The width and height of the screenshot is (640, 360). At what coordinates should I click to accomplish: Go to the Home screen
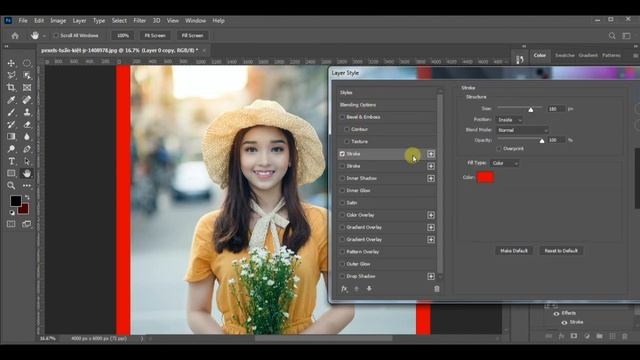(x=15, y=36)
